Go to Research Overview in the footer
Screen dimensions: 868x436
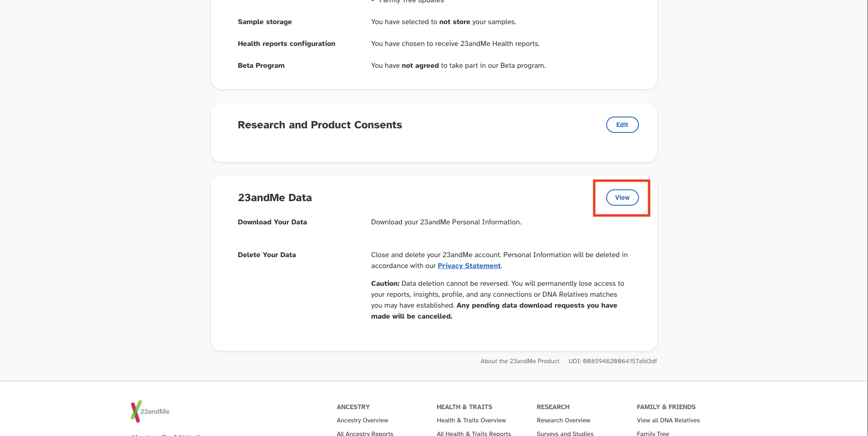coord(563,421)
